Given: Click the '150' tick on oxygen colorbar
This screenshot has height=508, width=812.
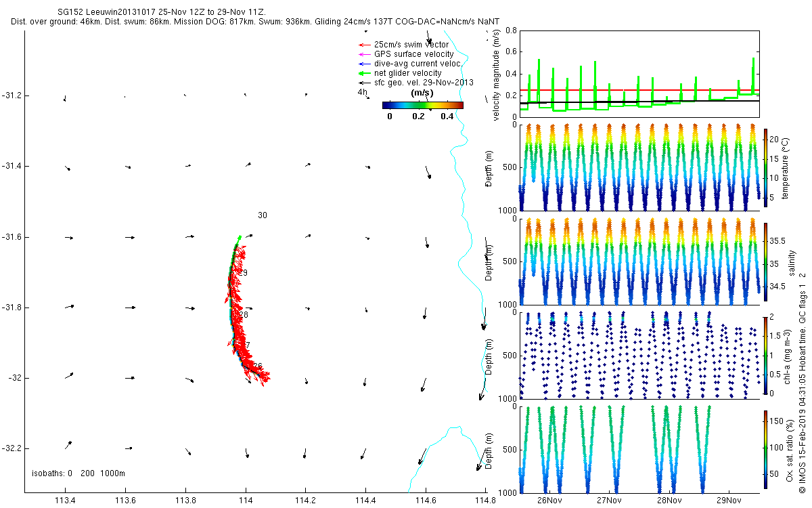Looking at the screenshot, I should 777,423.
